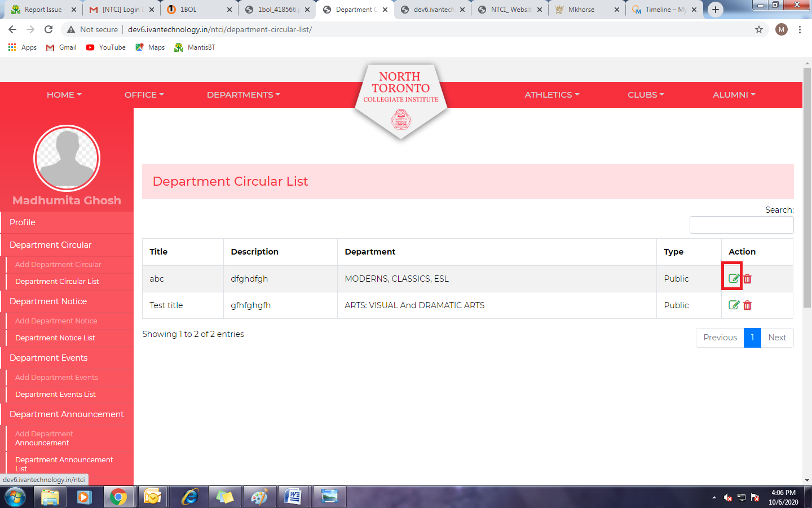Click into the Search input field

pyautogui.click(x=741, y=225)
